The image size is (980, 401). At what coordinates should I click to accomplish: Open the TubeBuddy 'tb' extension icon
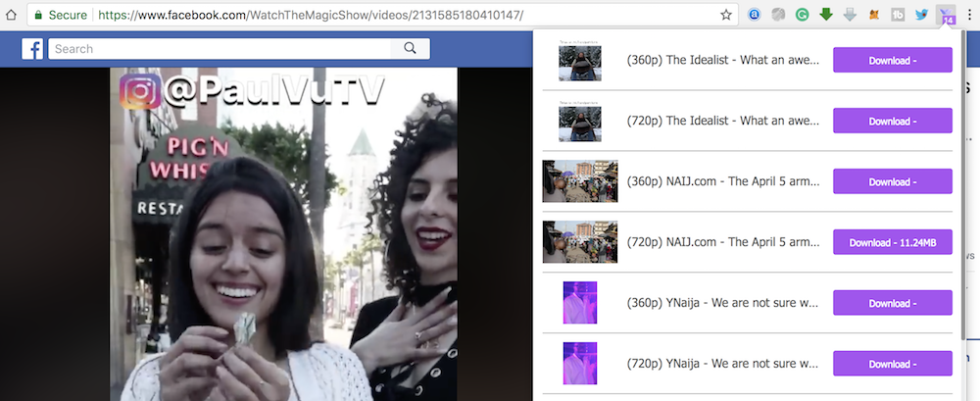[898, 15]
